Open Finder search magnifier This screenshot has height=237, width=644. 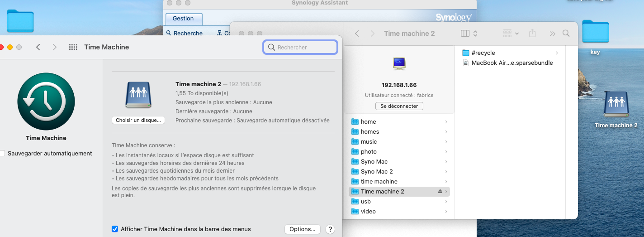(566, 34)
